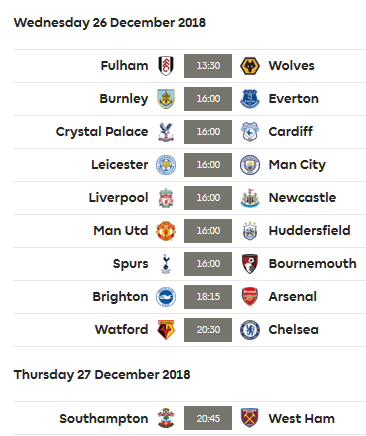Select the Spurs team name
The height and width of the screenshot is (436, 366).
(x=130, y=264)
